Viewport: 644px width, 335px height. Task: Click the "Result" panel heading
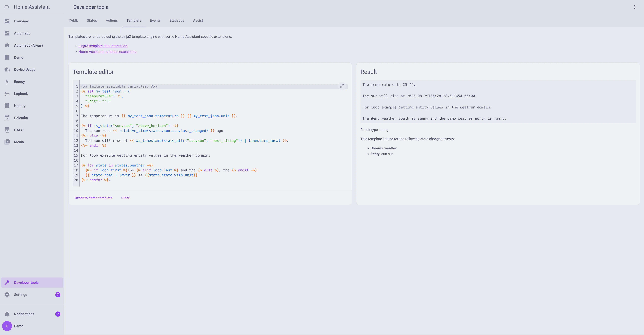tap(369, 72)
